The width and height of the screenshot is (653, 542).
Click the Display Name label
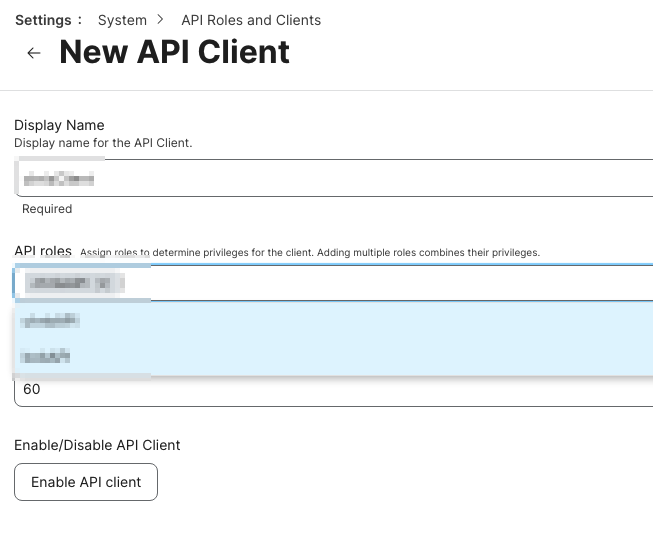click(59, 125)
